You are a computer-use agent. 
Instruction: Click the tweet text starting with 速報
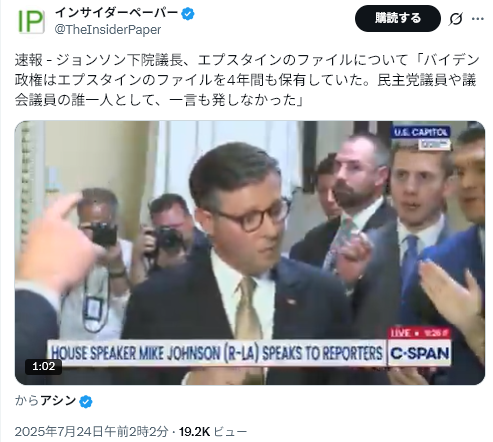click(247, 80)
